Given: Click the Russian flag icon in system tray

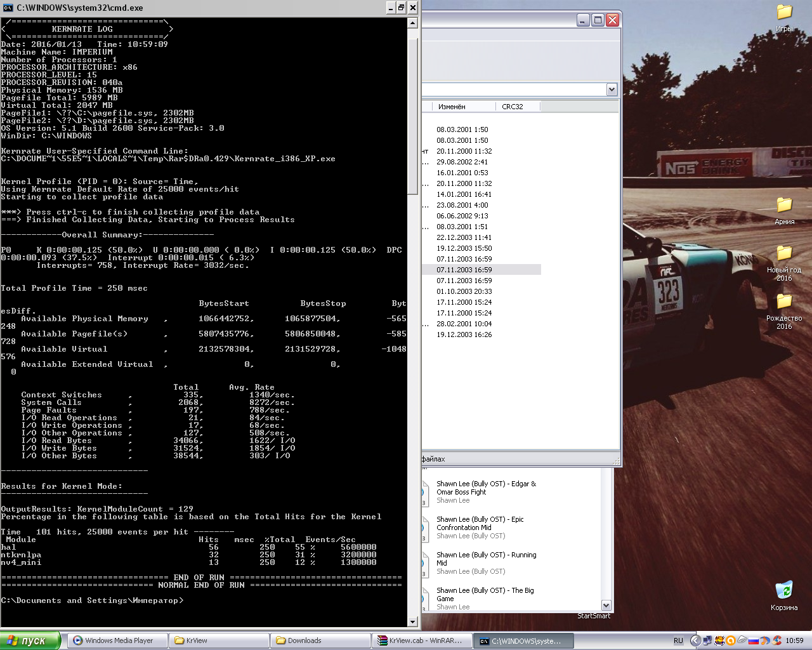Looking at the screenshot, I should tap(754, 640).
